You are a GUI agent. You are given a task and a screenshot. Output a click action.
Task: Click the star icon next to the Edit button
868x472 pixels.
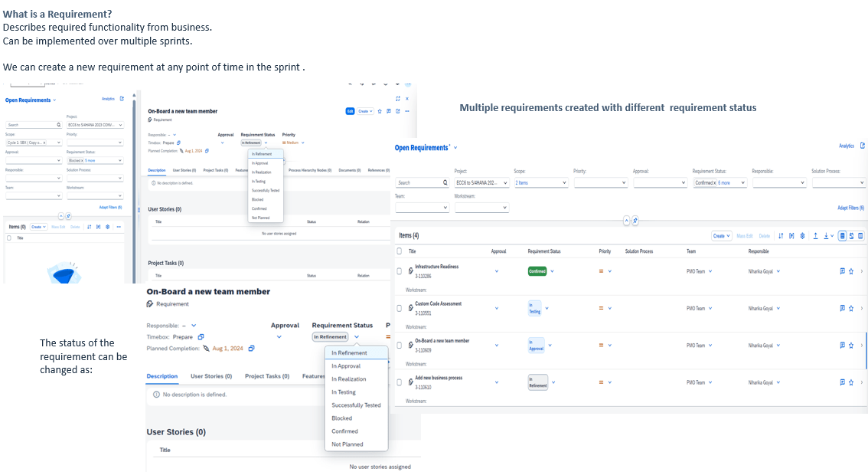(380, 111)
